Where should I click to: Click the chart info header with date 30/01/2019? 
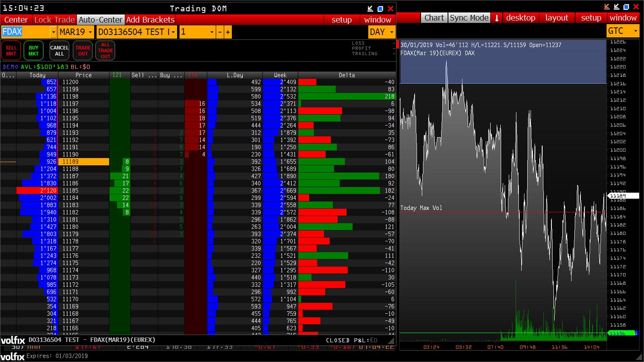point(481,45)
